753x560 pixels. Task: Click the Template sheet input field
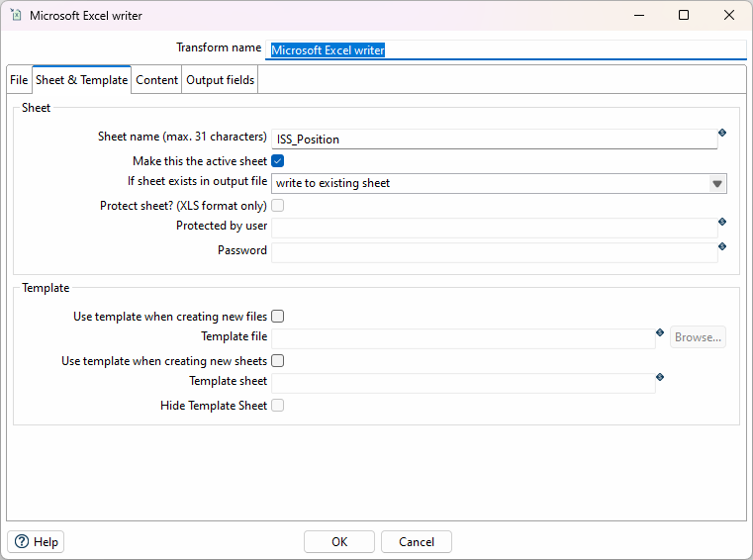coord(463,383)
